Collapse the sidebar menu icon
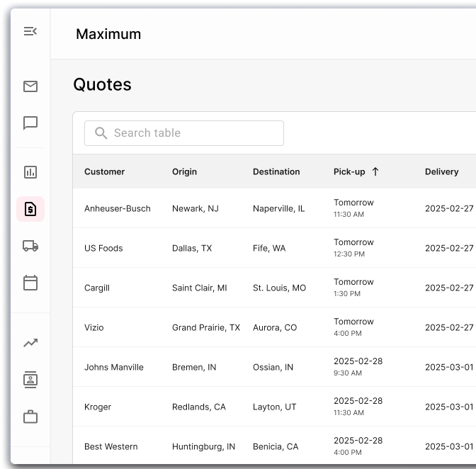Image resolution: width=476 pixels, height=469 pixels. tap(30, 31)
